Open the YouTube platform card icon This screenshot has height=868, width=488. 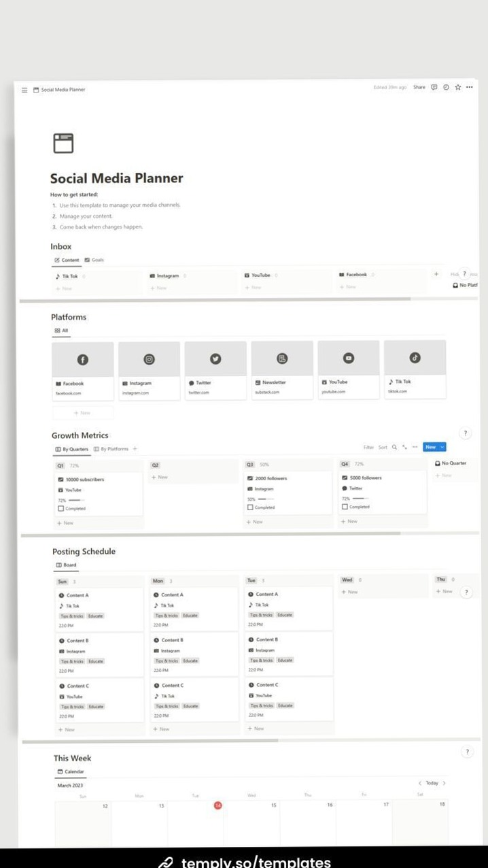point(349,358)
